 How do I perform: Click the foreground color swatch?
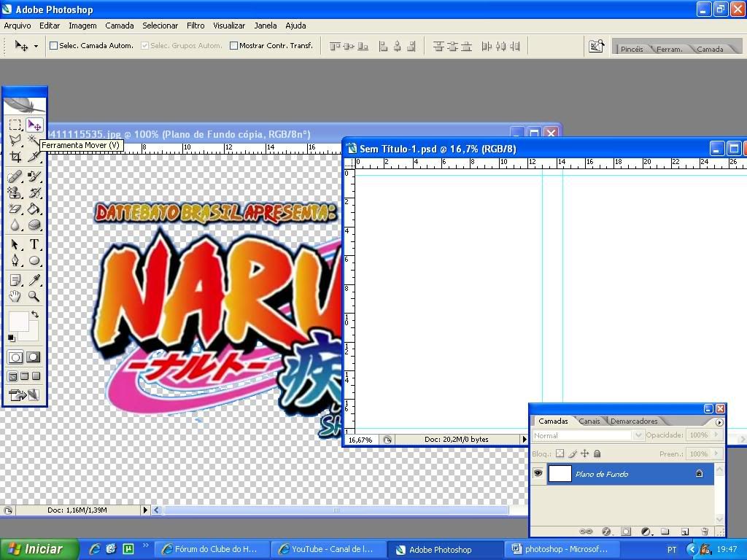click(x=18, y=321)
